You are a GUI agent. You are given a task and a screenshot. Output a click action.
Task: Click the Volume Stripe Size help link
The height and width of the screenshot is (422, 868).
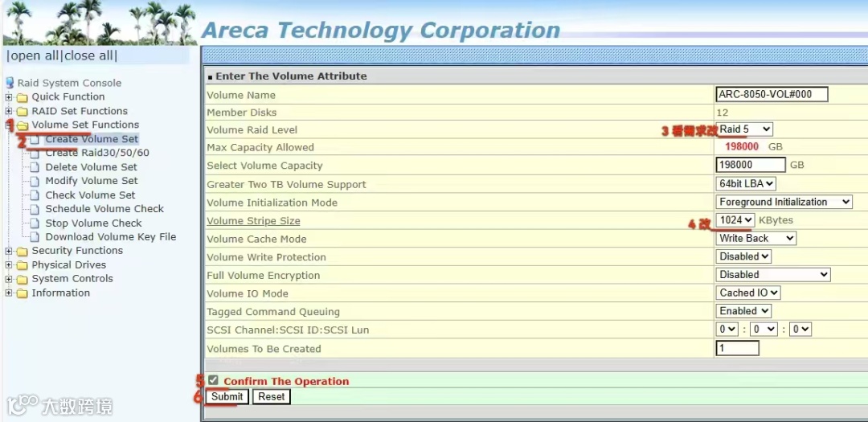[x=253, y=221]
